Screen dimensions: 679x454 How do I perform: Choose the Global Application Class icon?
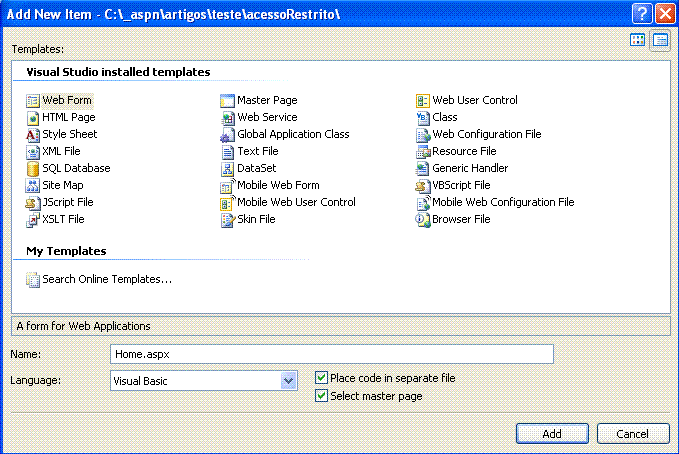(227, 134)
